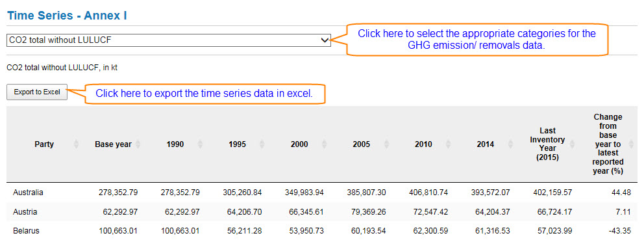Click Austria's 2015 value 66,724.17
Viewport: 644px width, 240px height.
click(x=554, y=212)
